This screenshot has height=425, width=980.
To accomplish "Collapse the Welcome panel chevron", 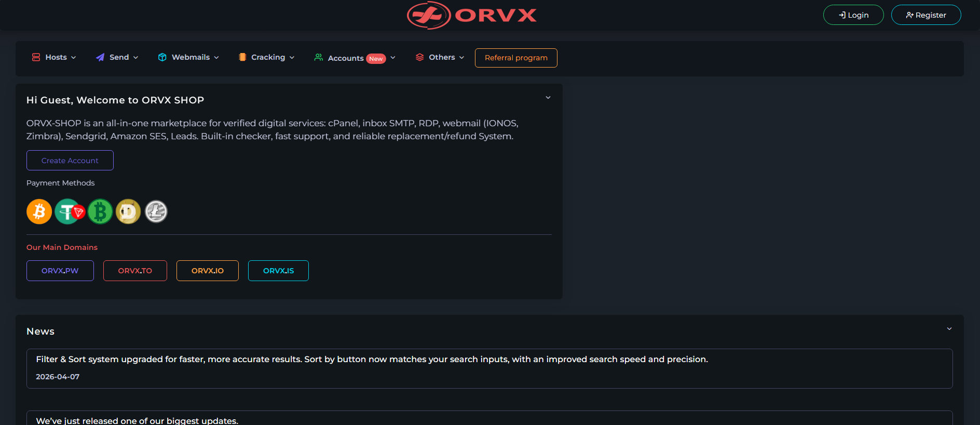I will coord(548,98).
